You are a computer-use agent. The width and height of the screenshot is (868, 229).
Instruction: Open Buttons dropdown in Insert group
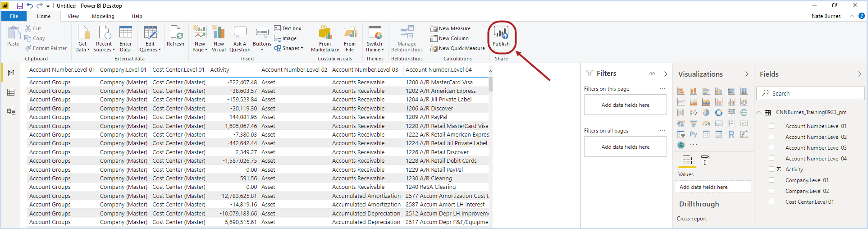(262, 39)
